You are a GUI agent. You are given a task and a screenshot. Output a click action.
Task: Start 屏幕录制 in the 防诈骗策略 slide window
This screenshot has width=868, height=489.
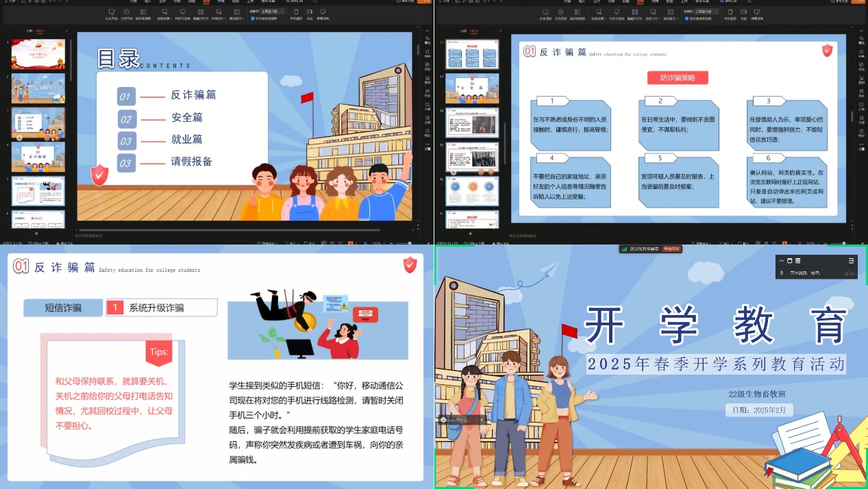pos(756,13)
